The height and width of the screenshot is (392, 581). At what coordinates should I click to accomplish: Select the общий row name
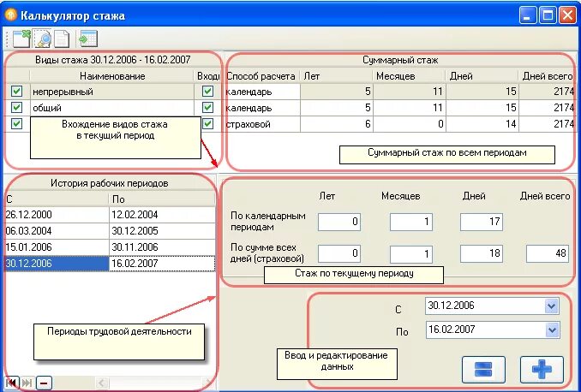pos(112,107)
